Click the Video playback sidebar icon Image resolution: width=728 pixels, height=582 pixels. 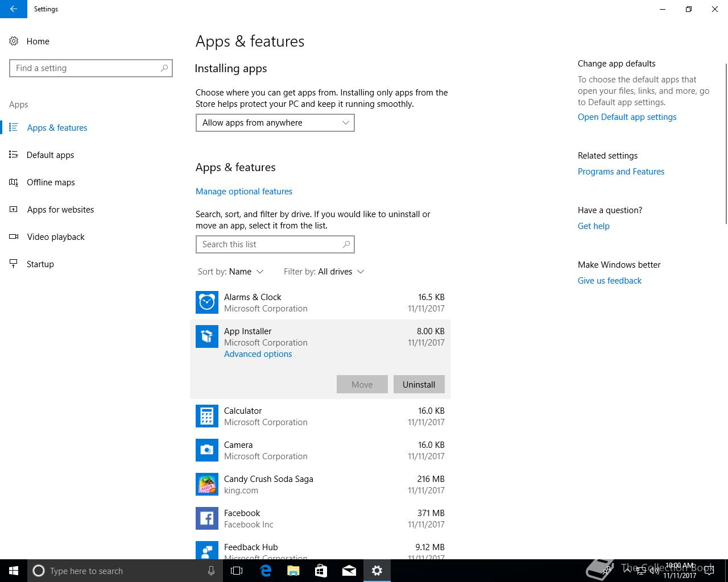coord(14,236)
